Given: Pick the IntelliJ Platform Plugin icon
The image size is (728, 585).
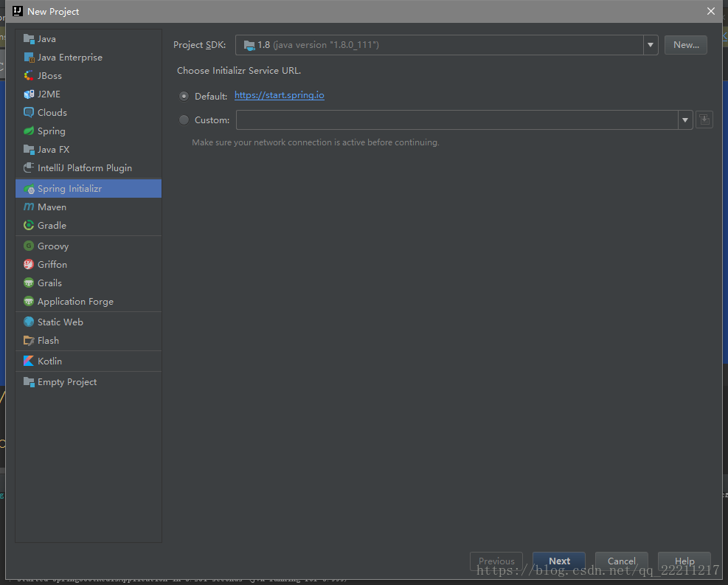Looking at the screenshot, I should coord(29,167).
